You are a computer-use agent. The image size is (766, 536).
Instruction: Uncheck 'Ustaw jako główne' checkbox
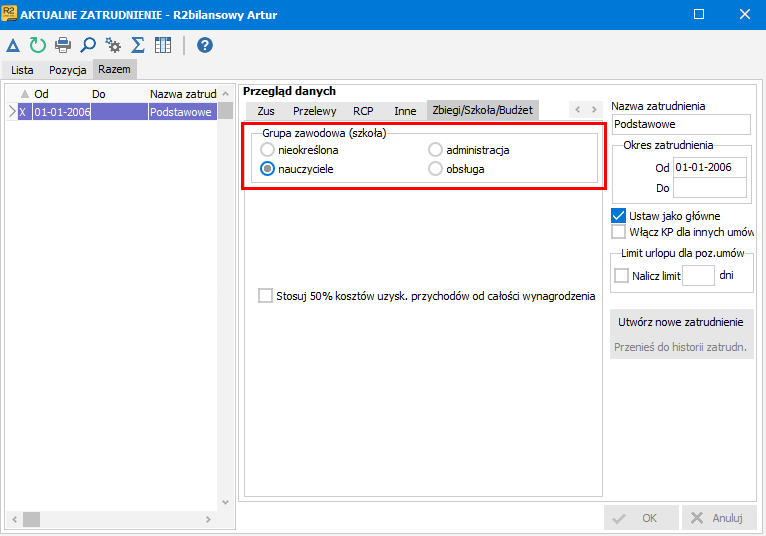(x=618, y=215)
